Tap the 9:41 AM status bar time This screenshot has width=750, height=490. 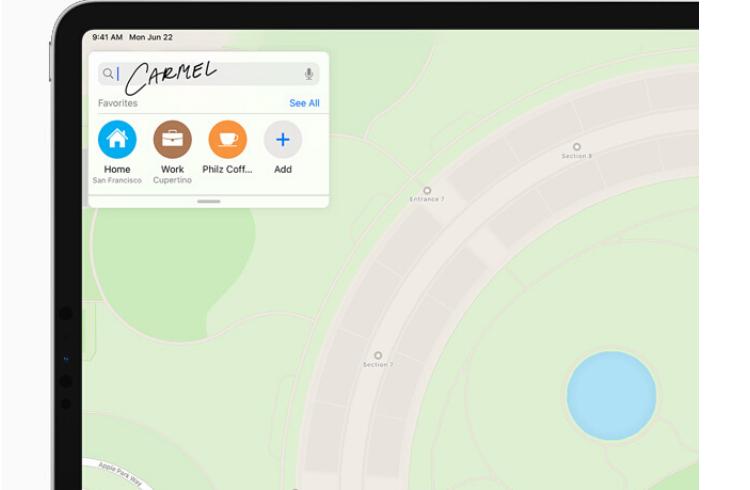click(107, 37)
